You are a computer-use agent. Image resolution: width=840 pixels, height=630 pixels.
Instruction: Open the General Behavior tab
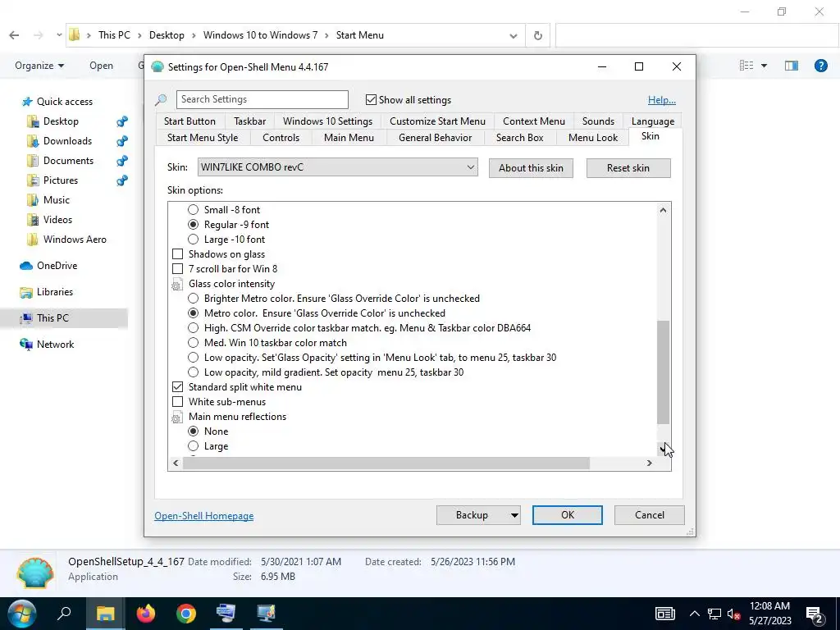435,138
